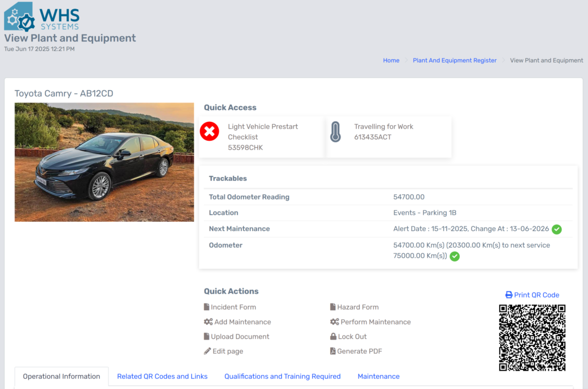
Task: Click the green check on Odometer row
Action: pos(455,256)
